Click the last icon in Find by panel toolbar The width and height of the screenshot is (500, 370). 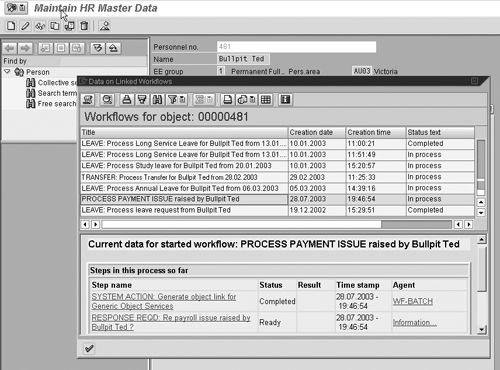click(113, 48)
